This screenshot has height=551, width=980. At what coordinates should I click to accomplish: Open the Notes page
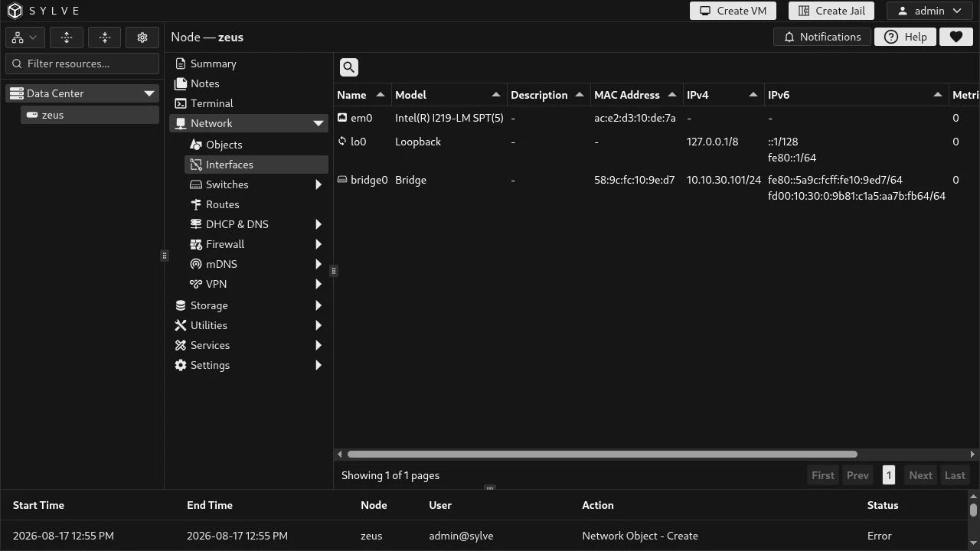[x=249, y=83]
